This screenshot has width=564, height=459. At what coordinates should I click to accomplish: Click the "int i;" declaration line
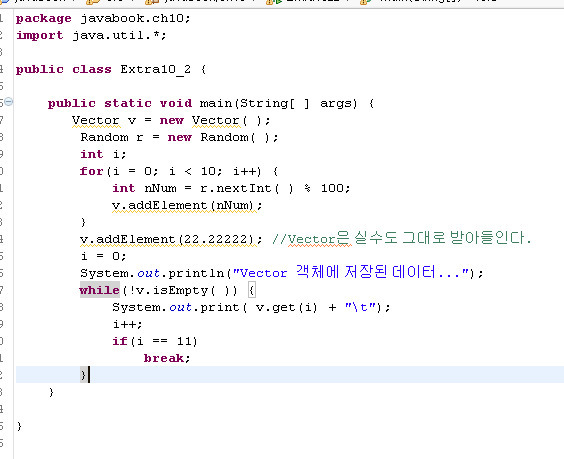tap(103, 154)
